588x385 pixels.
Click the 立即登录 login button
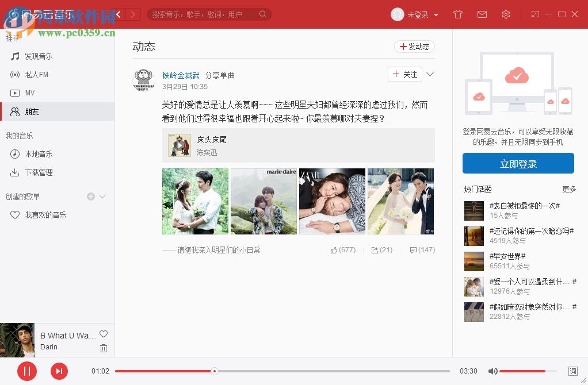tap(517, 163)
